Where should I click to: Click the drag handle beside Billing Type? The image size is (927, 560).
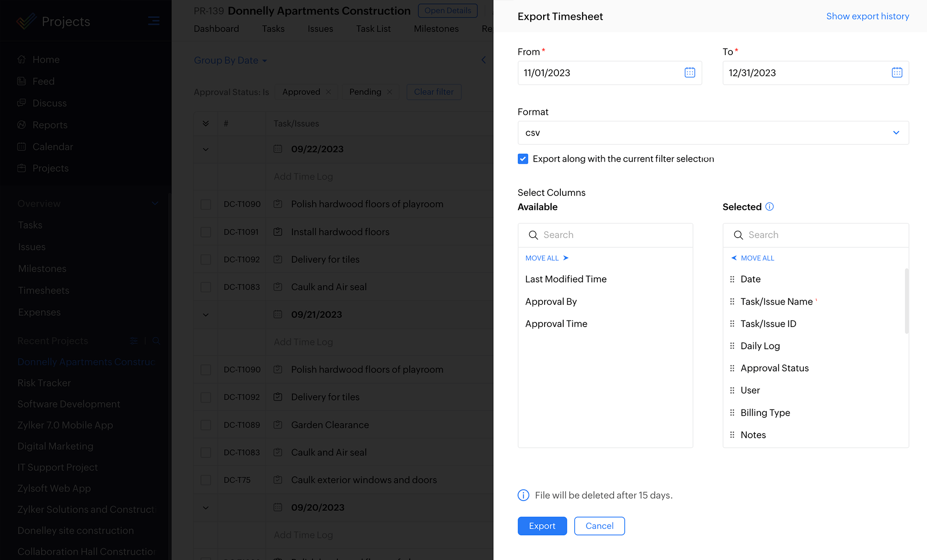(x=732, y=413)
